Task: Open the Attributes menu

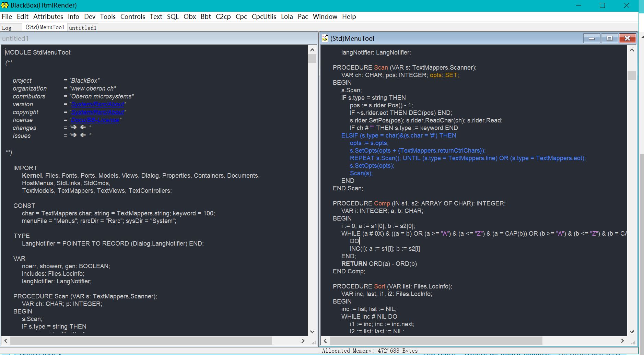Action: [x=48, y=16]
